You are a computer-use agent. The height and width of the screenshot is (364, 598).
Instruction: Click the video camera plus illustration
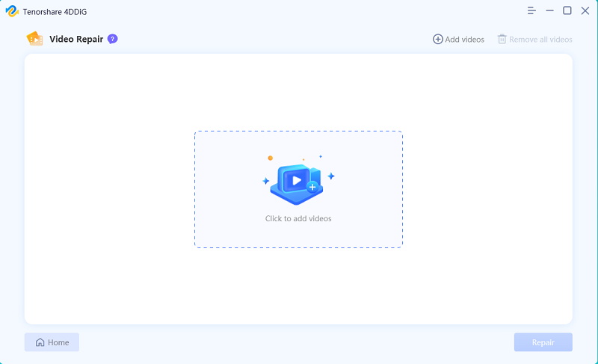point(298,180)
